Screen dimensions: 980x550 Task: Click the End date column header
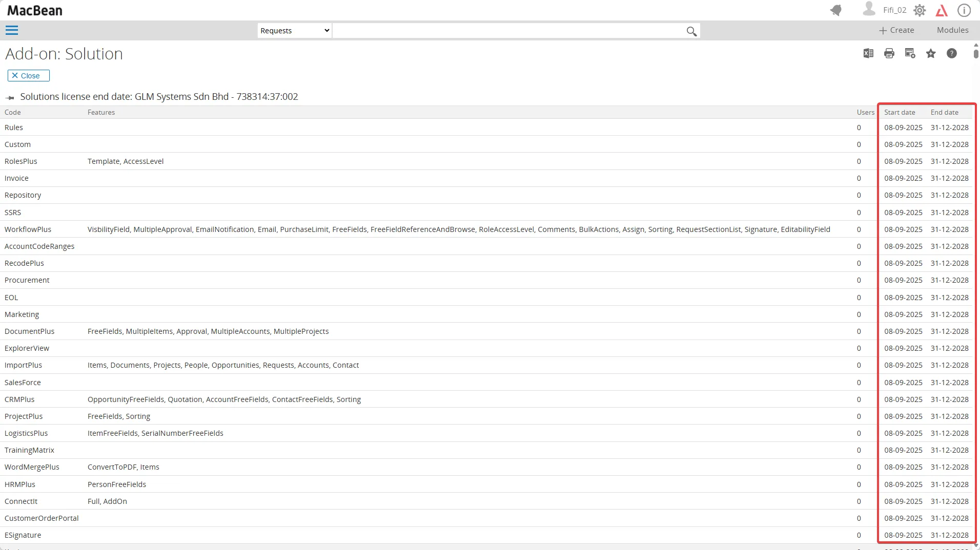(x=944, y=112)
